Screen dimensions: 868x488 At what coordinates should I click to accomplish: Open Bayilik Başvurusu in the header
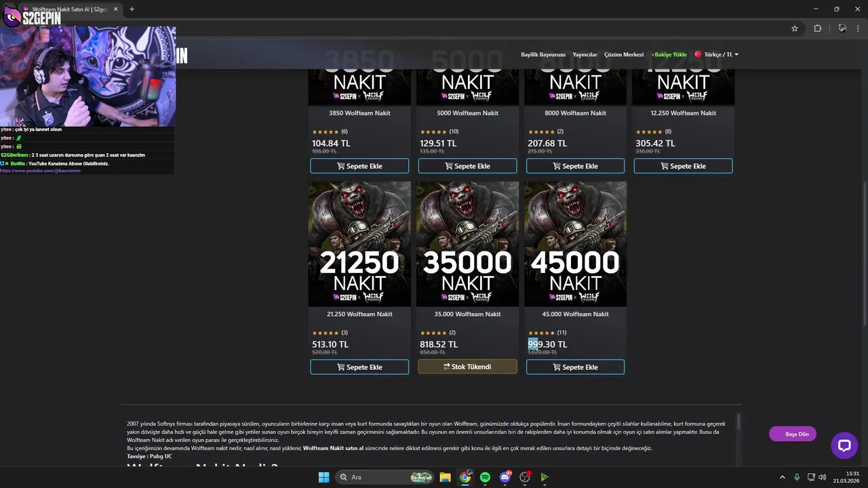coord(542,54)
